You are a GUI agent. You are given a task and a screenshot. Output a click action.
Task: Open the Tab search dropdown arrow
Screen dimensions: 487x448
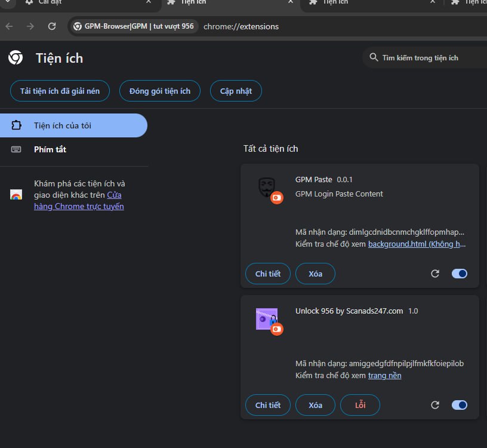click(x=6, y=2)
